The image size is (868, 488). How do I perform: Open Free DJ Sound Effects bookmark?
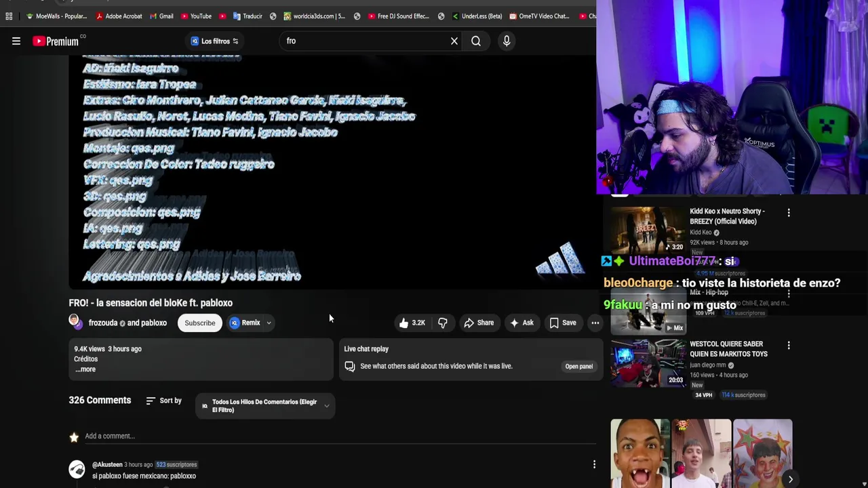point(399,16)
